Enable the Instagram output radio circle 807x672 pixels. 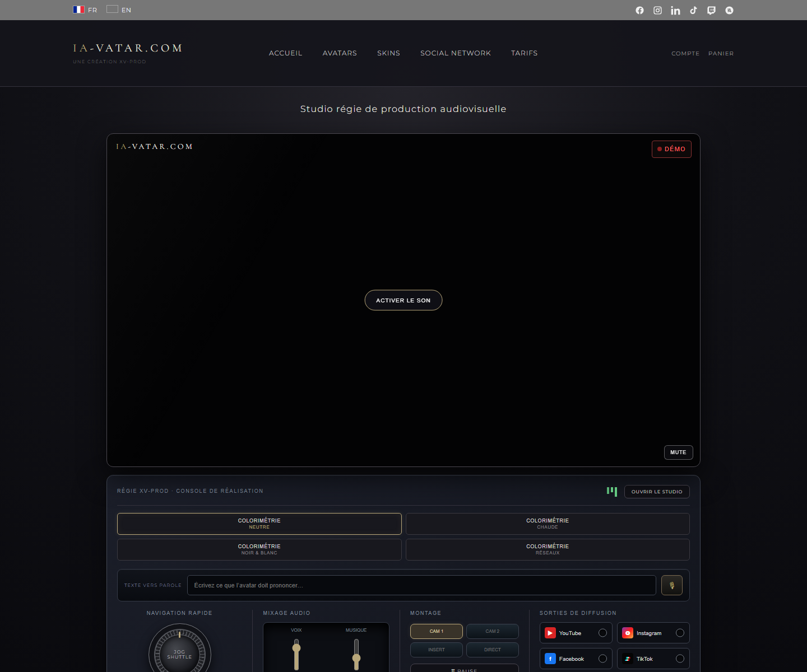point(680,633)
